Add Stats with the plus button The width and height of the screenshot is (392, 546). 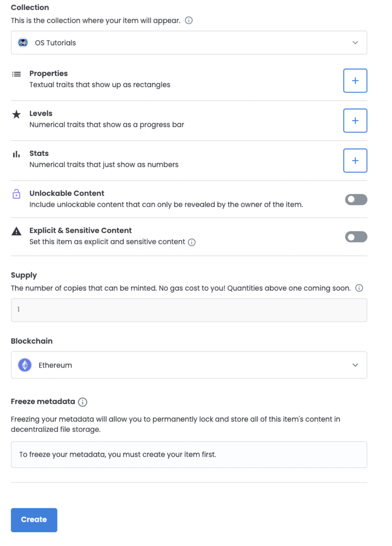coord(355,160)
